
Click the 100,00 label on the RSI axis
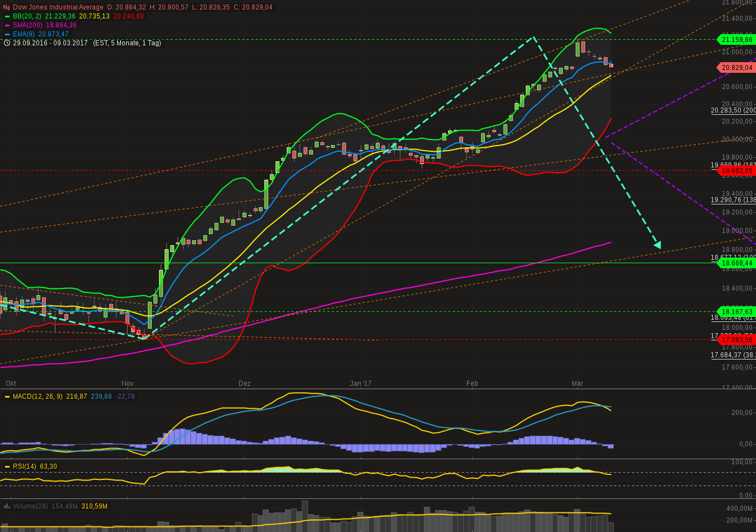click(x=743, y=462)
